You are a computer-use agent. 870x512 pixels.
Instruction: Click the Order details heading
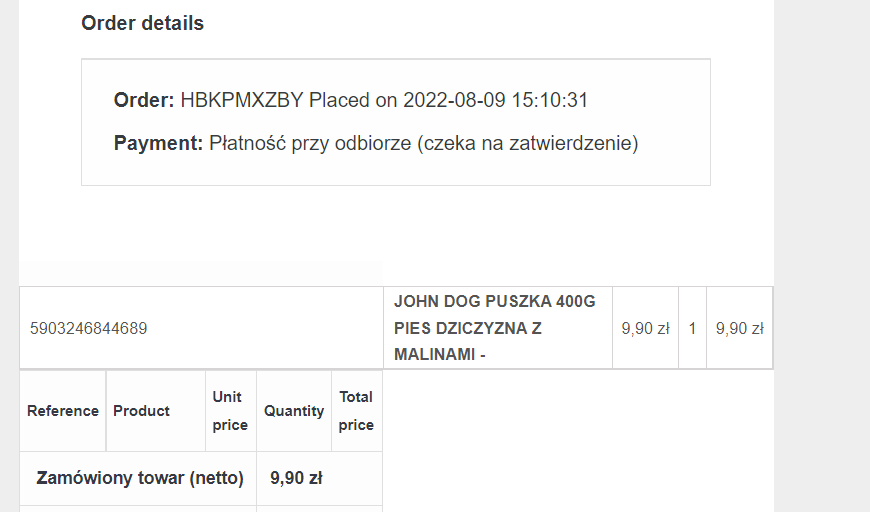143,23
